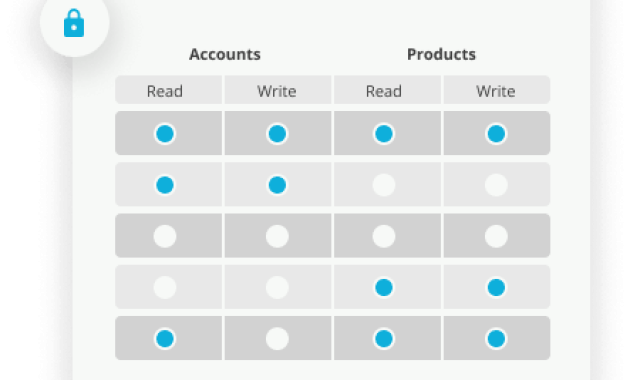Disable Accounts Write in second row

tap(277, 185)
